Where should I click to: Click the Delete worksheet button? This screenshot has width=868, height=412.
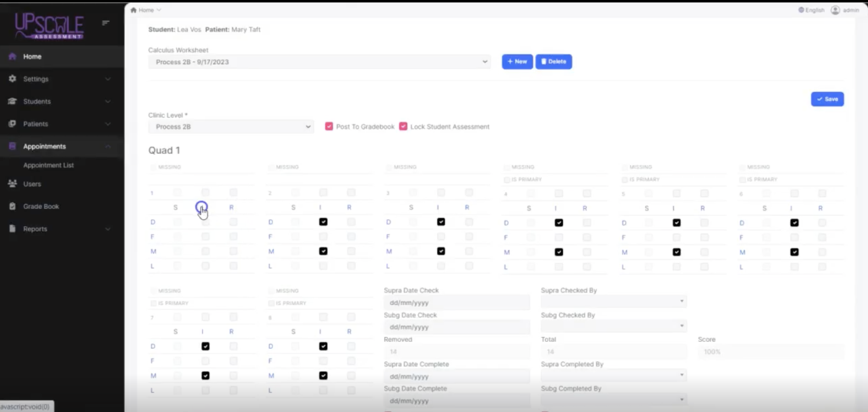tap(554, 62)
